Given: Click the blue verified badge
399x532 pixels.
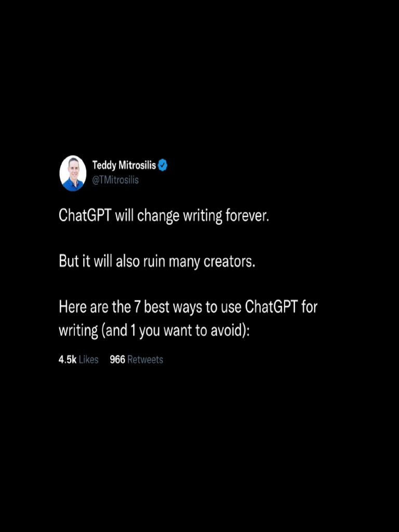Looking at the screenshot, I should 163,166.
